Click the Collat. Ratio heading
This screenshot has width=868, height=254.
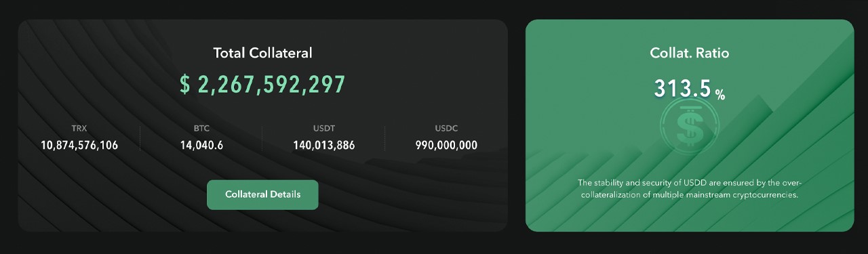click(x=690, y=53)
